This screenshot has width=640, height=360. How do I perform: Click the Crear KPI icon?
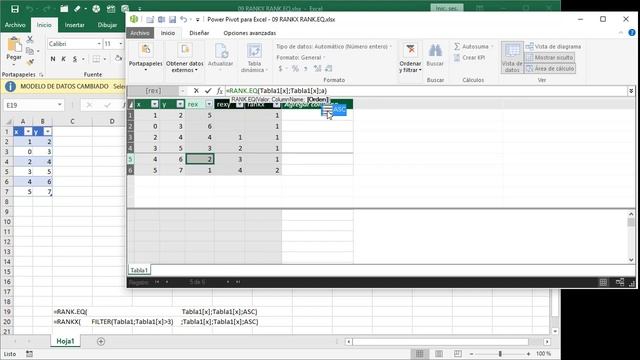tap(457, 58)
